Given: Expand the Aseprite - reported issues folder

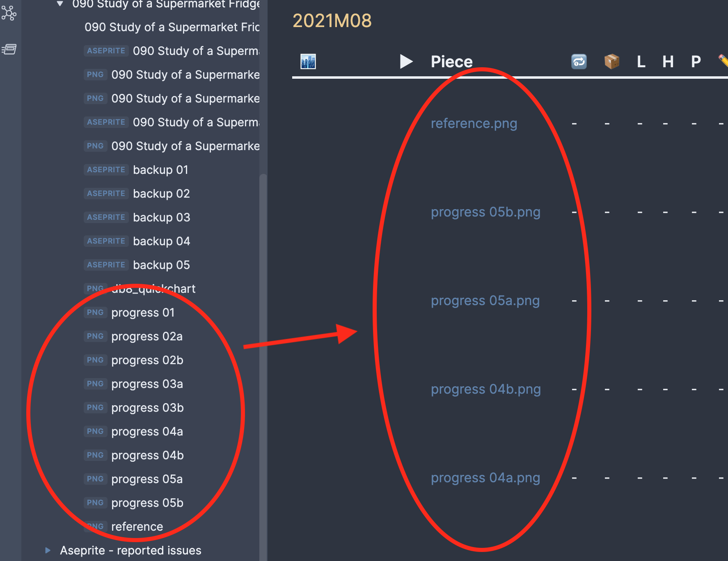Looking at the screenshot, I should [48, 550].
